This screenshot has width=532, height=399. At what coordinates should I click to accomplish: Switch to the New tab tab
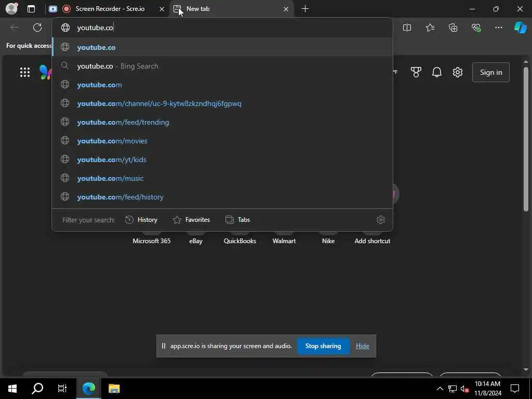(x=231, y=9)
